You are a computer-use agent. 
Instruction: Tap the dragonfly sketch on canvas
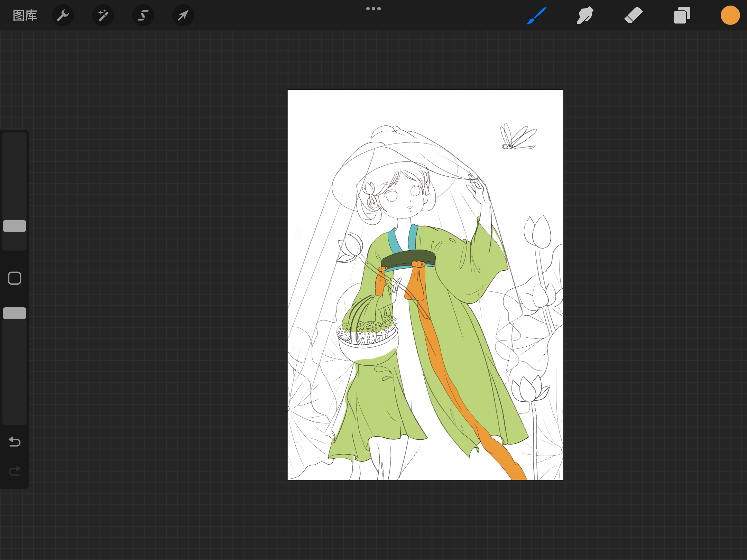click(518, 137)
